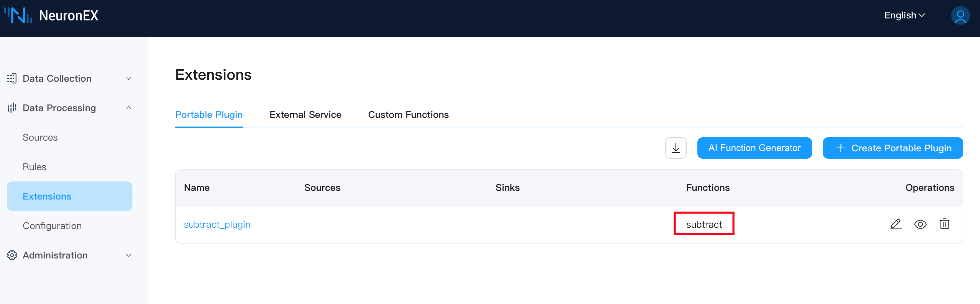The image size is (980, 304).
Task: Go to Sources in the sidebar
Action: [40, 137]
